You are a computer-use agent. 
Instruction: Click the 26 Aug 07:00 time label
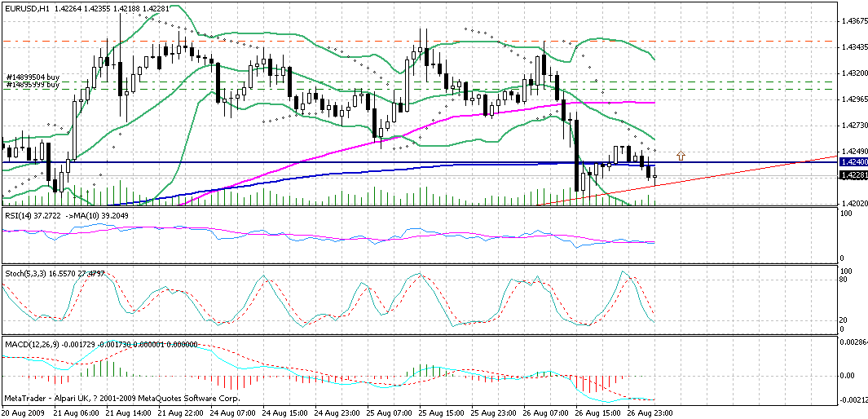click(x=545, y=413)
